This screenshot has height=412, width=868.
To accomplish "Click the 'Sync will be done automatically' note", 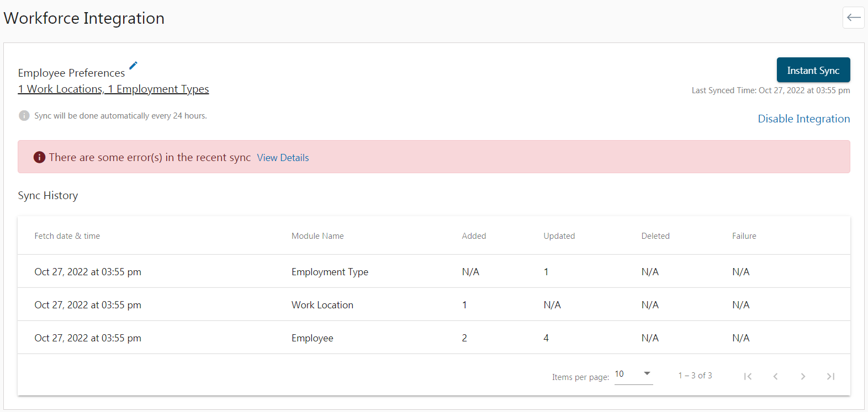I will (x=120, y=116).
